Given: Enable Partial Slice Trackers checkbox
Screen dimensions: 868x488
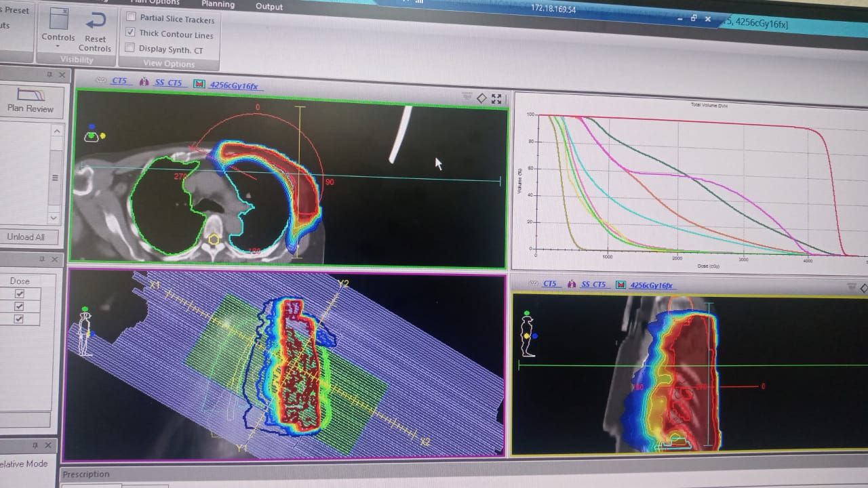Looking at the screenshot, I should (x=131, y=17).
